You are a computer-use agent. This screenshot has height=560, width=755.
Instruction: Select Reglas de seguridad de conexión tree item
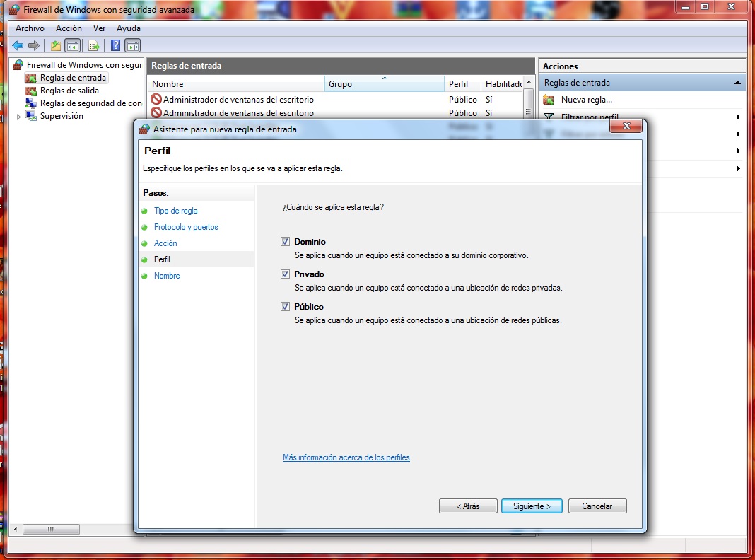(91, 103)
